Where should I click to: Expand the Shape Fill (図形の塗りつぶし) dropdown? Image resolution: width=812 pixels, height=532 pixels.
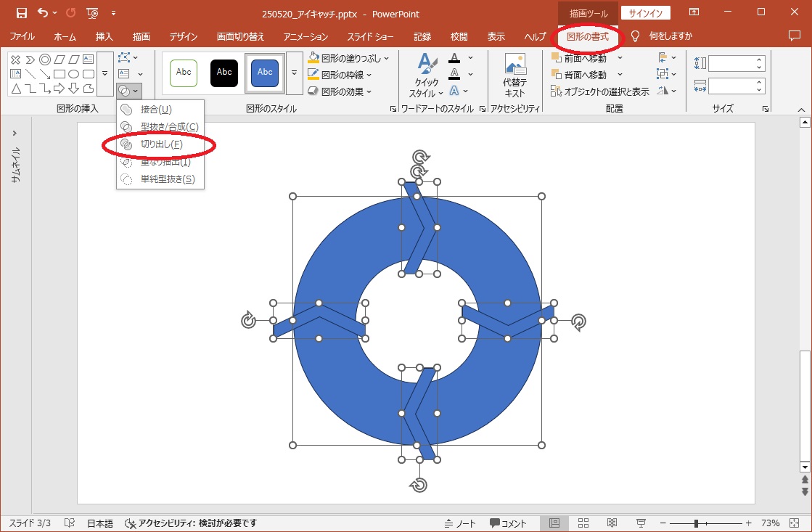pos(386,58)
